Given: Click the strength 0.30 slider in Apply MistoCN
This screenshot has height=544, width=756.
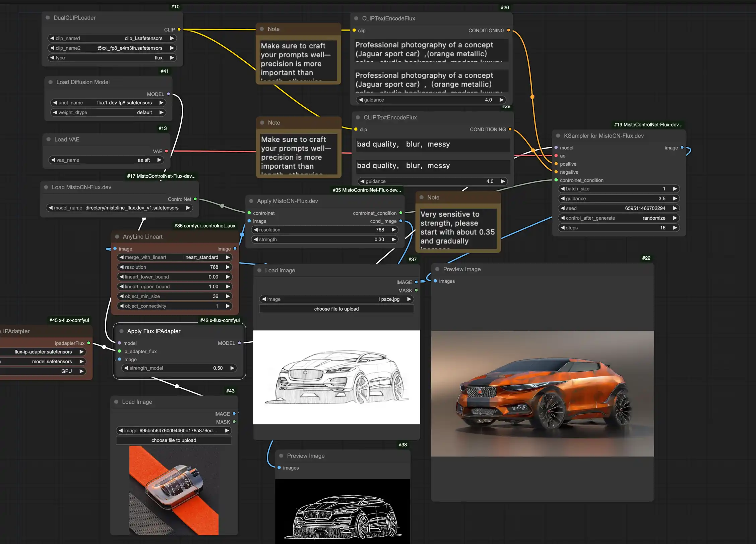Looking at the screenshot, I should tap(324, 239).
